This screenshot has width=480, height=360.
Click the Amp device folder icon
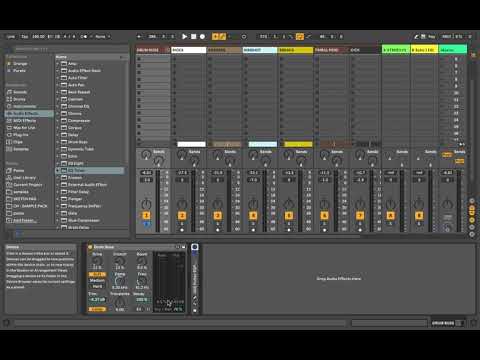tap(64, 63)
